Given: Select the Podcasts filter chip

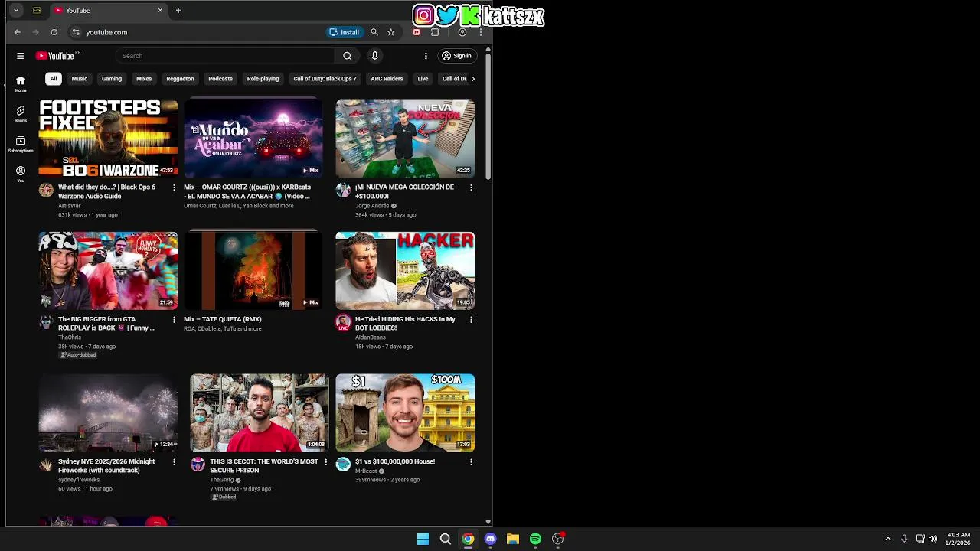Looking at the screenshot, I should (220, 79).
